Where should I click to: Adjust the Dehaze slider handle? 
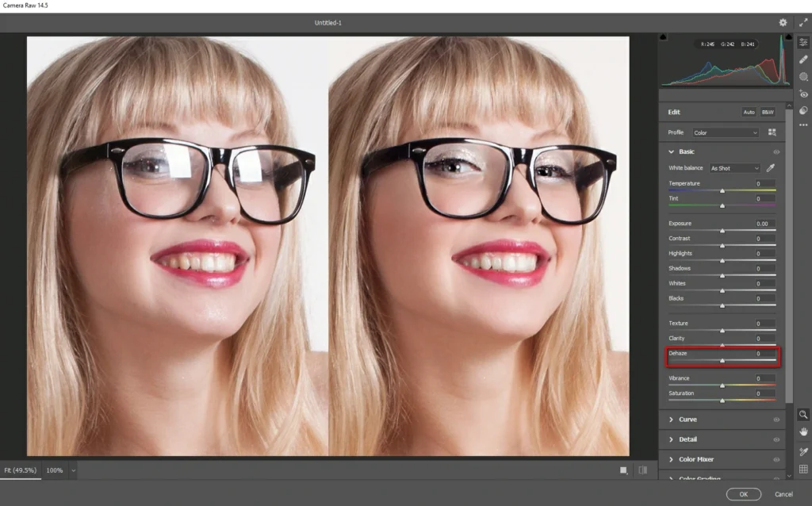722,361
